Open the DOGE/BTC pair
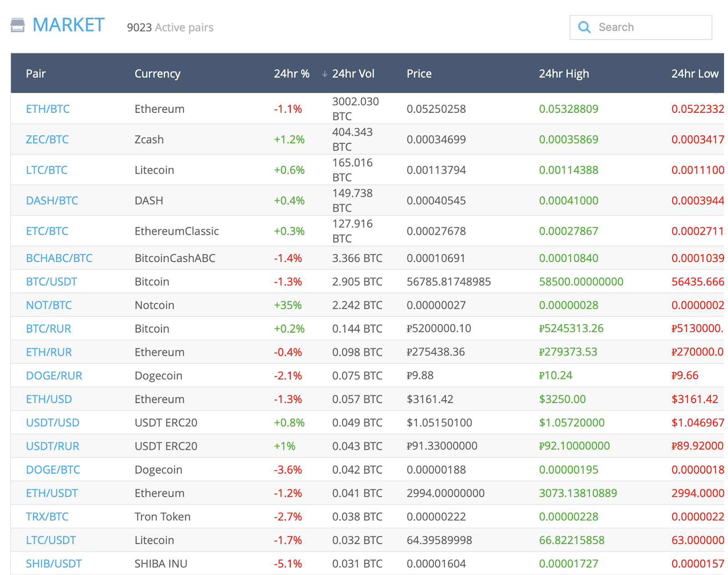The image size is (728, 575). [x=53, y=469]
